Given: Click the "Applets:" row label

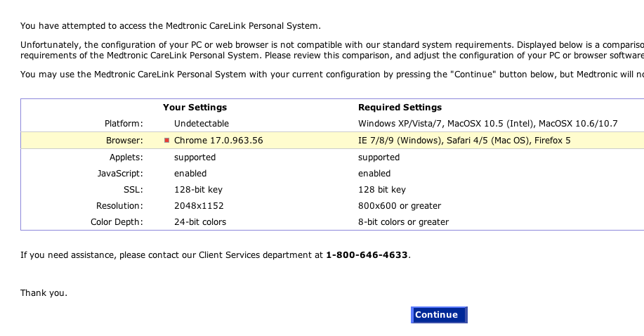Looking at the screenshot, I should coord(126,157).
